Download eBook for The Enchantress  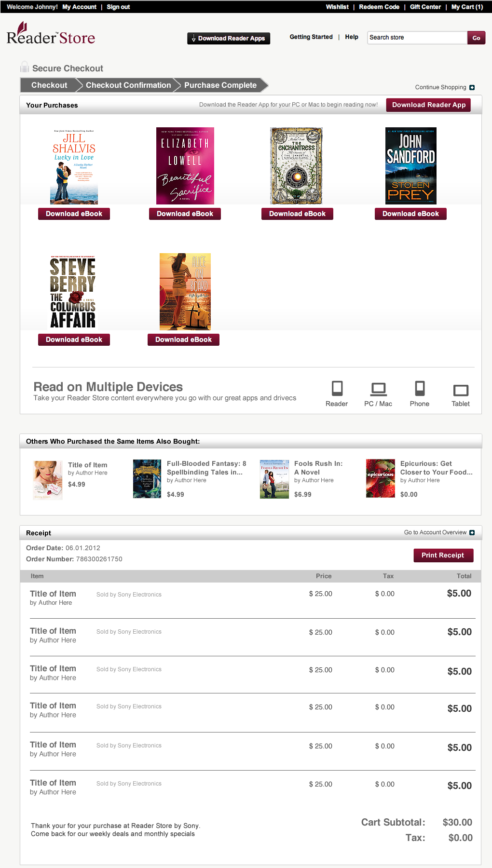pyautogui.click(x=297, y=214)
